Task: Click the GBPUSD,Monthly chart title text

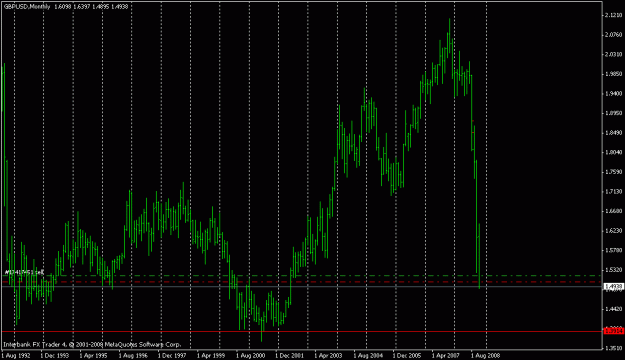Action: [x=28, y=6]
